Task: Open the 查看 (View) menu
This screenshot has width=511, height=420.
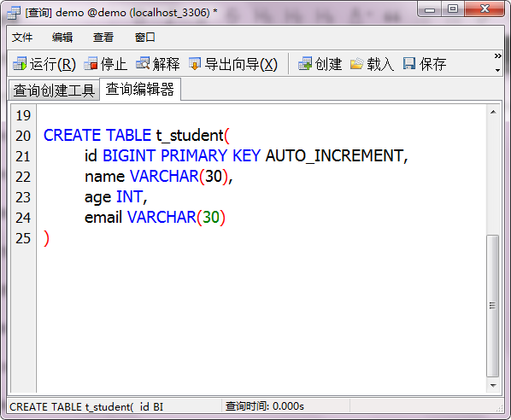Action: pyautogui.click(x=103, y=38)
